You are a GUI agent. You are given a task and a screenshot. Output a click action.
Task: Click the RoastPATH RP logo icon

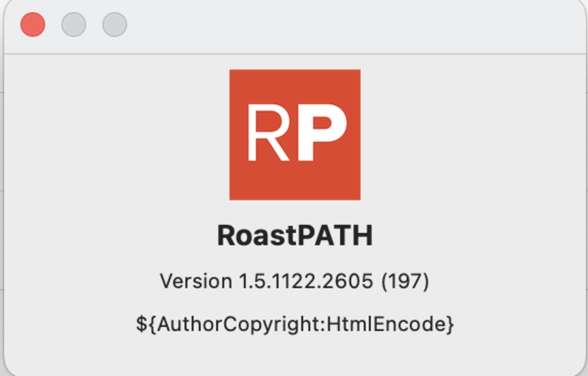coord(295,134)
